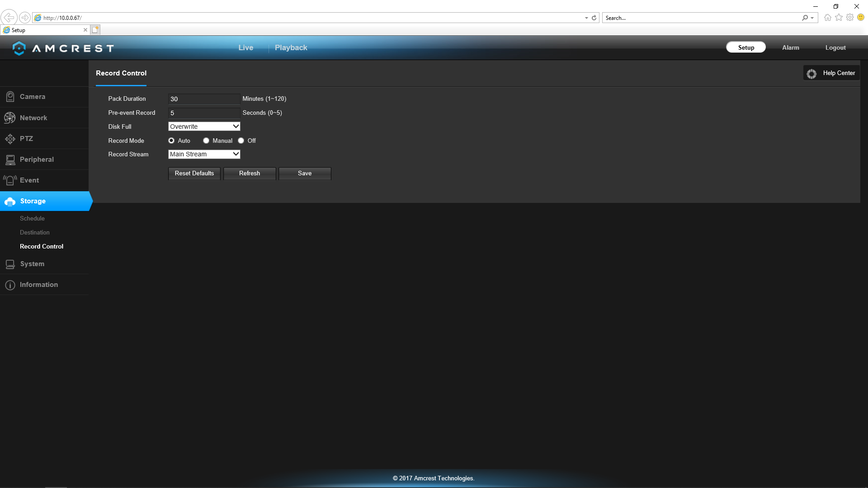The image size is (868, 488).
Task: Open the Alarm tab
Action: coord(791,48)
